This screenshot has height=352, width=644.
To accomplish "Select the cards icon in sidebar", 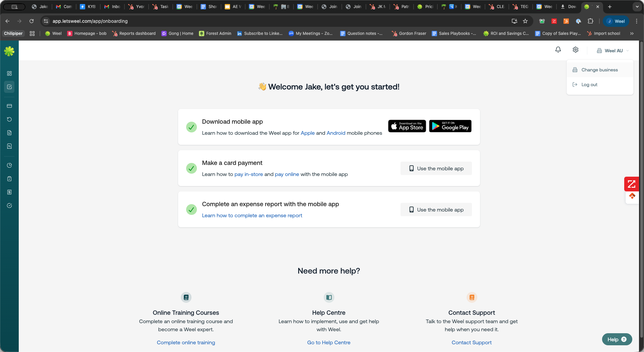I will pos(9,106).
